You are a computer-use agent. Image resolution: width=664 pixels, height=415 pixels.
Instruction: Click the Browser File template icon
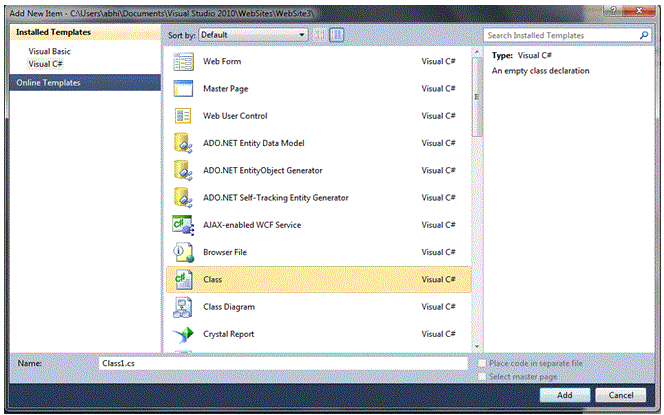pyautogui.click(x=183, y=252)
